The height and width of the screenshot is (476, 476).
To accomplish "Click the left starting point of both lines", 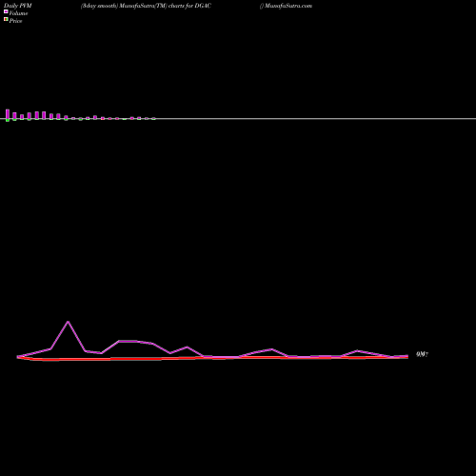I will click(18, 357).
